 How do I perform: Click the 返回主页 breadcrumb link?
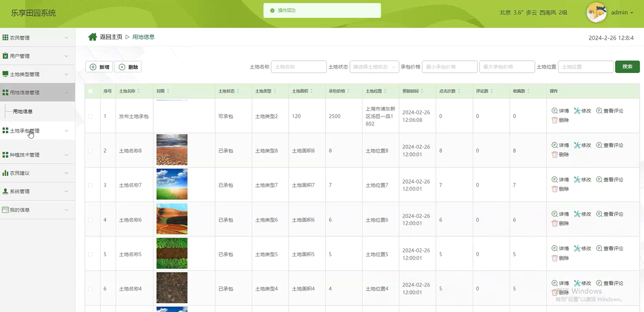pos(111,37)
